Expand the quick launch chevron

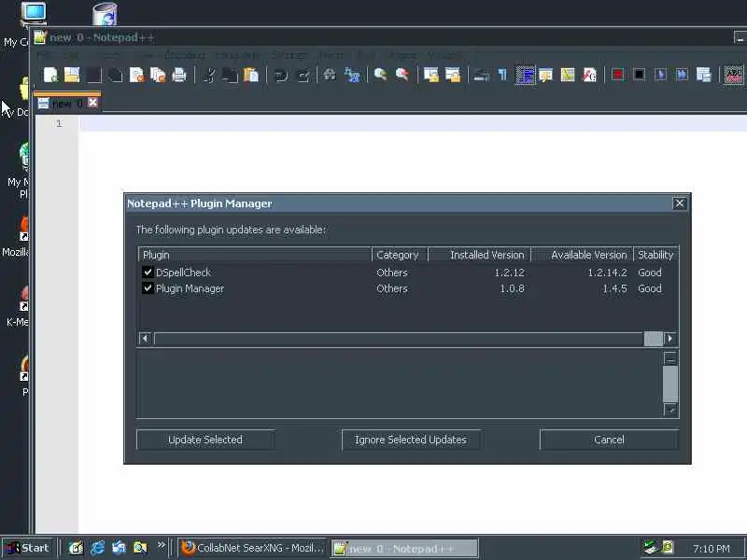click(x=162, y=545)
